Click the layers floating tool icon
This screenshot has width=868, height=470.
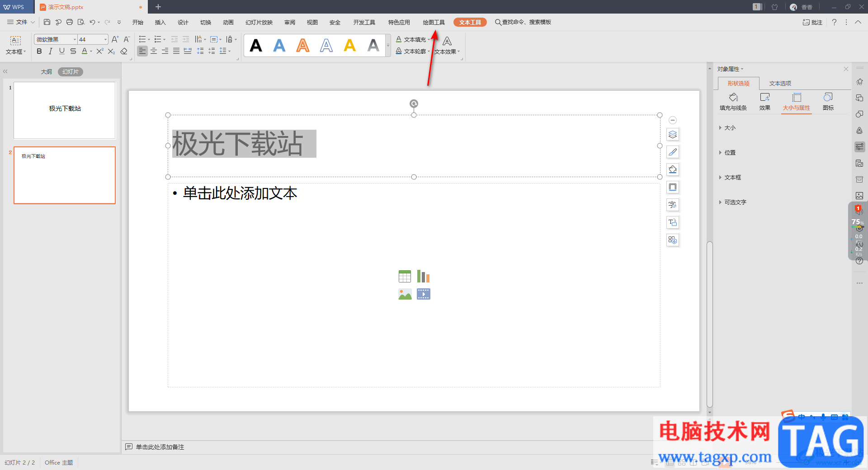(x=673, y=134)
